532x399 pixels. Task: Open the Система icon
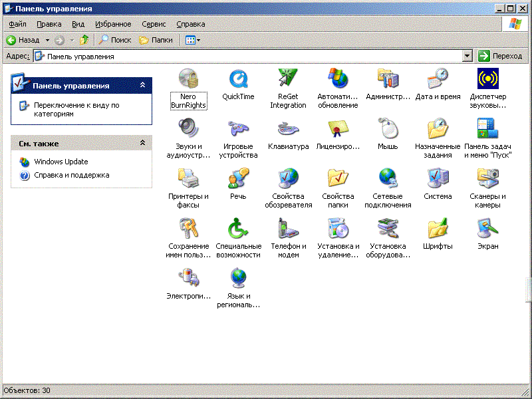(438, 180)
